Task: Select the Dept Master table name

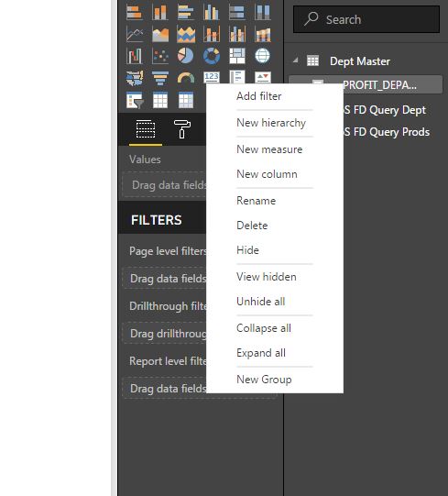Action: [360, 61]
